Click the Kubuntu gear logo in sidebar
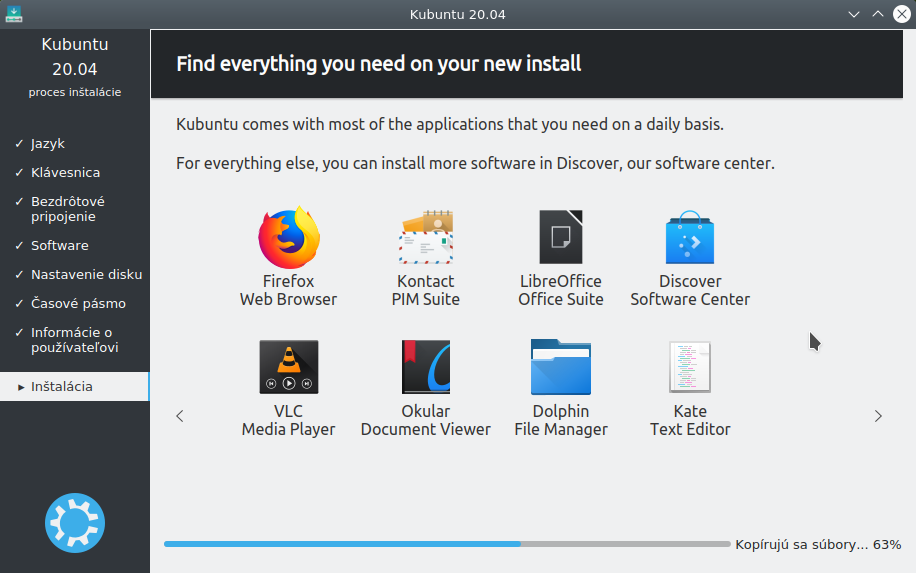916x573 pixels. coord(75,523)
